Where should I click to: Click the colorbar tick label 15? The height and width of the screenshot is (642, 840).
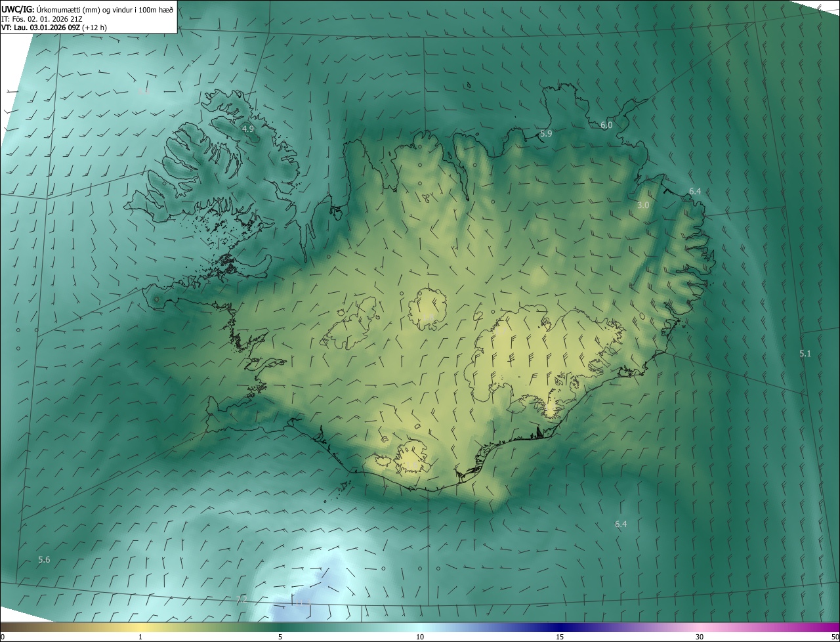coord(560,637)
